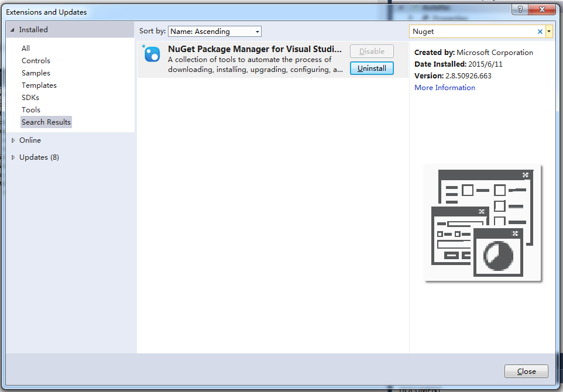Select the NuGet Package Manager for Visual Studio title
The width and height of the screenshot is (563, 392).
click(x=255, y=49)
